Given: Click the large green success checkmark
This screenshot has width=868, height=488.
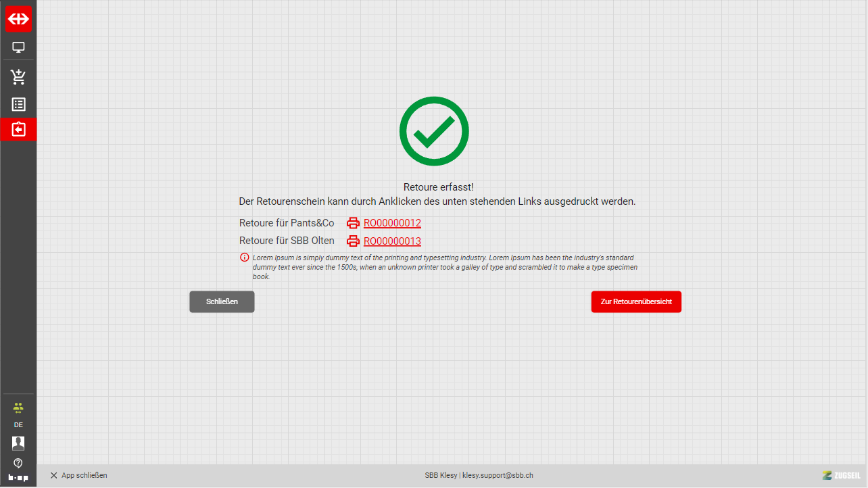Looking at the screenshot, I should (434, 131).
